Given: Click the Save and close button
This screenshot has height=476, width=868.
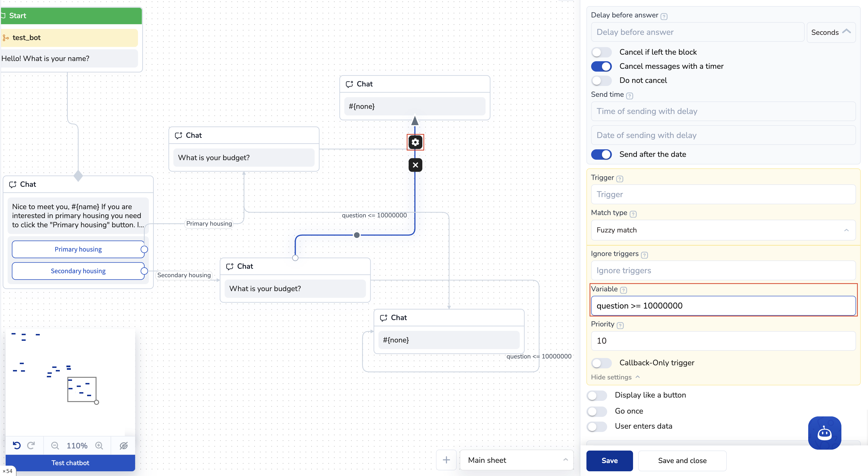Looking at the screenshot, I should [682, 461].
